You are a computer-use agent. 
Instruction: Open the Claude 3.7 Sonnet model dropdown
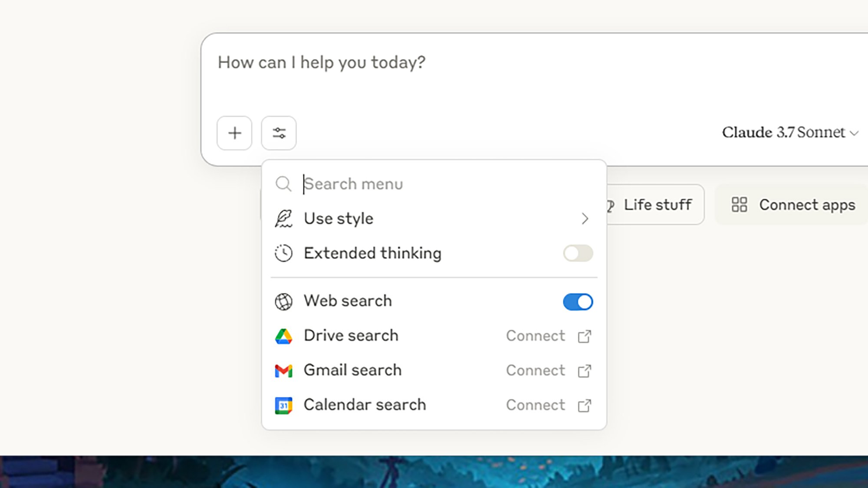coord(790,133)
